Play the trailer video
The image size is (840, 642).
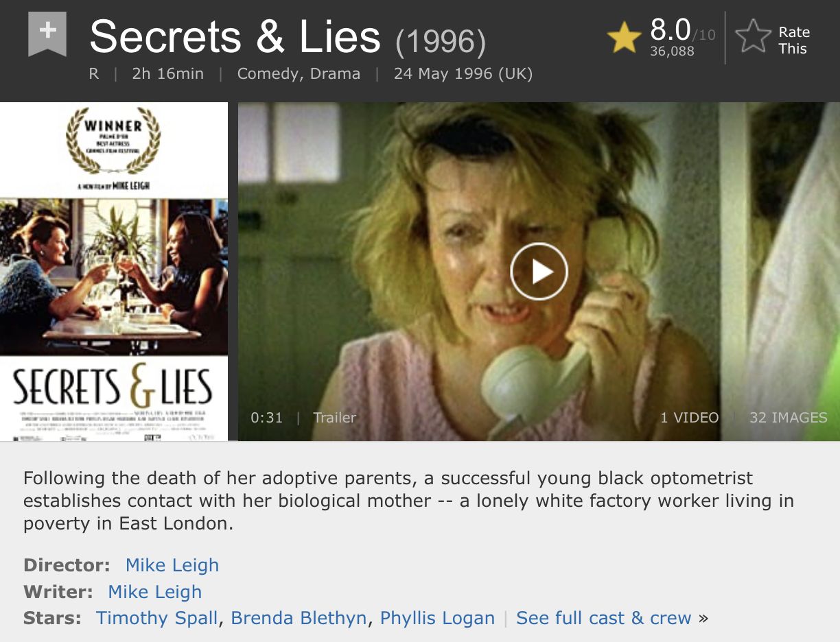(539, 272)
